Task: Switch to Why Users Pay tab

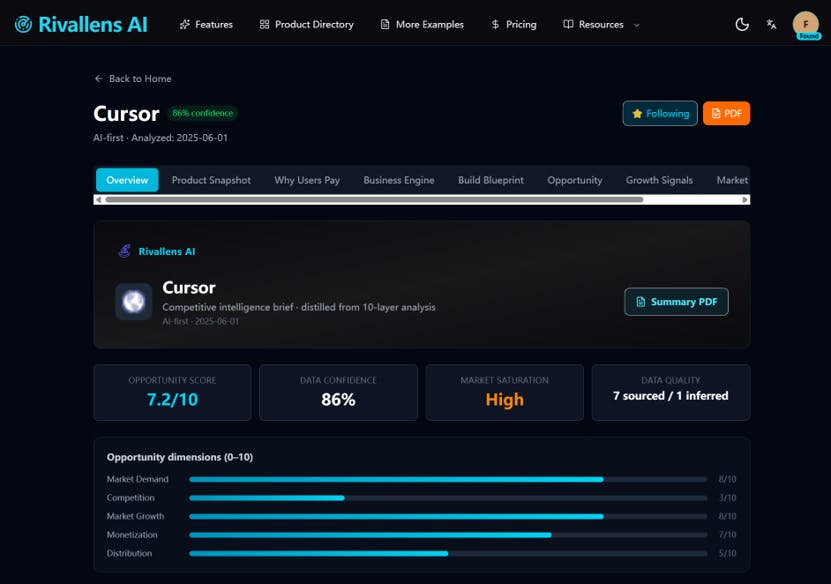Action: tap(307, 180)
